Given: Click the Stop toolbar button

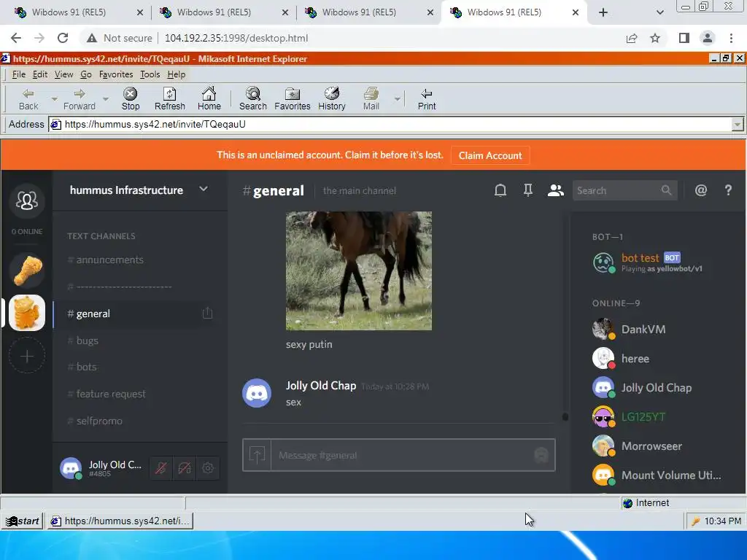Looking at the screenshot, I should pyautogui.click(x=130, y=99).
